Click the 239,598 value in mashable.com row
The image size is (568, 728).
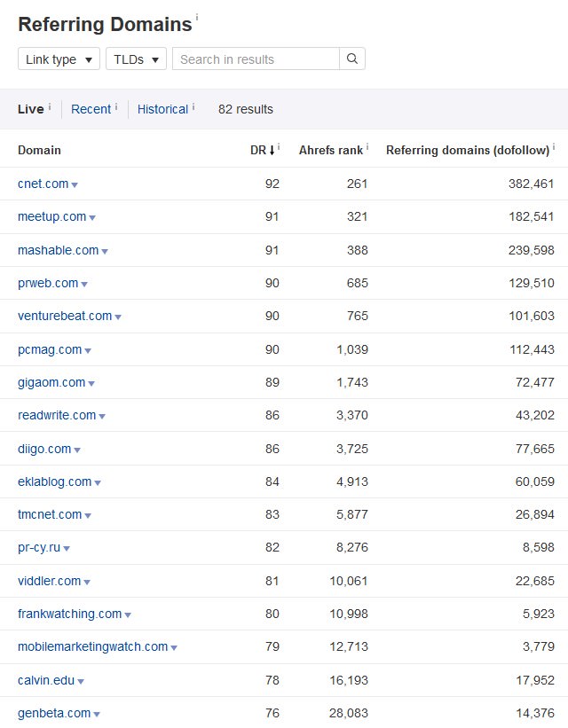532,250
